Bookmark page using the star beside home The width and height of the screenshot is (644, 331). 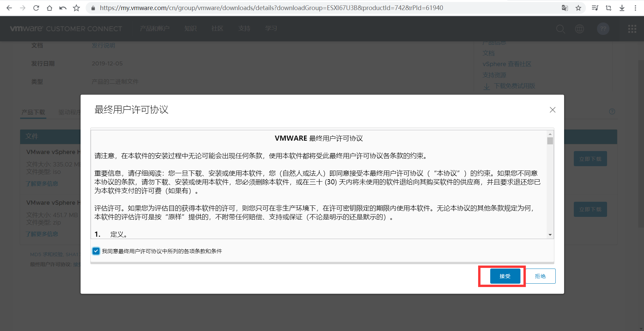pos(77,8)
